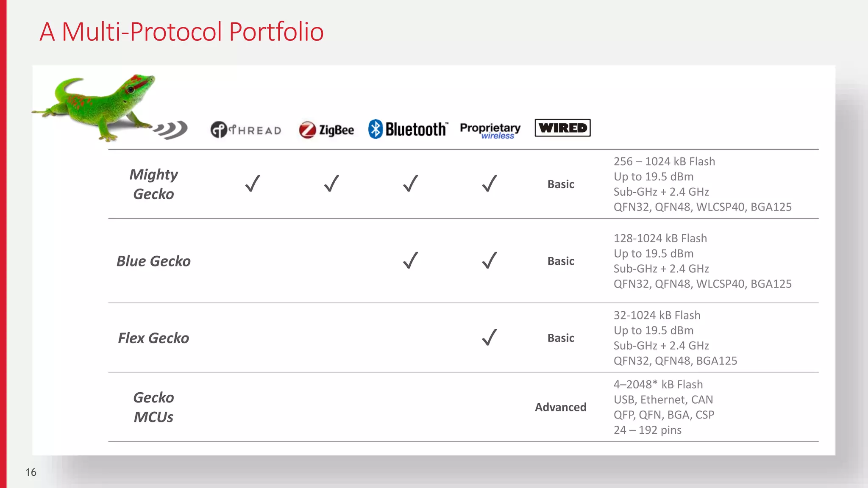Click '32-1024 kB Flash' text
The width and height of the screenshot is (868, 488).
657,315
